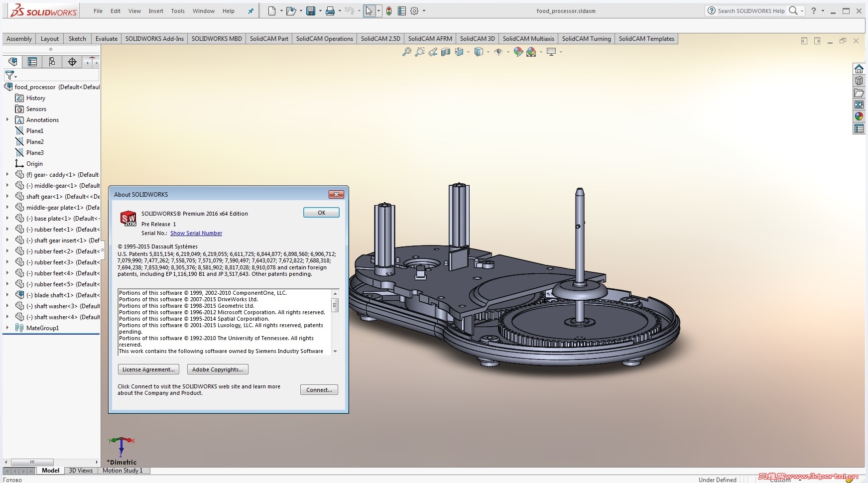This screenshot has height=483, width=868.
Task: Open the Appearances color ball in task pane
Action: 859,117
